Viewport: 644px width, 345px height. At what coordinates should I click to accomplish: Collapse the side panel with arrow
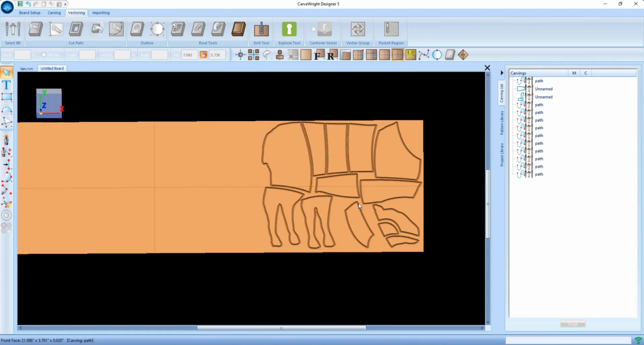point(502,73)
